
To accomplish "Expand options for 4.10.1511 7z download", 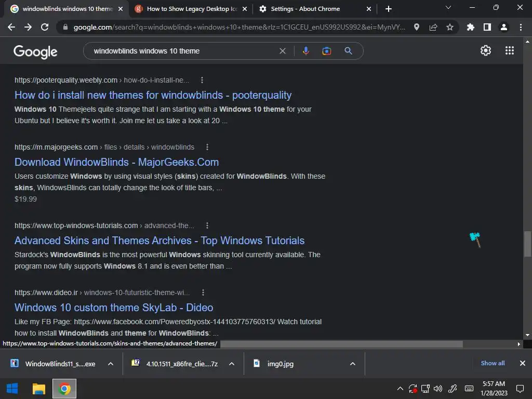I will (x=232, y=364).
